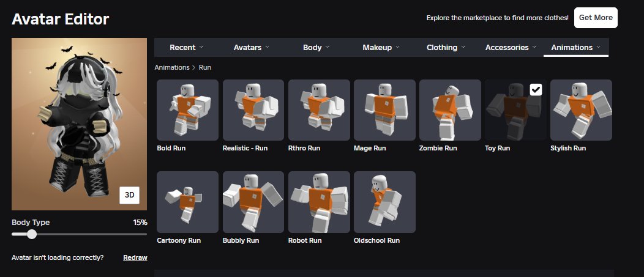644x277 pixels.
Task: Select the Cartoony Run animation icon
Action: point(188,202)
